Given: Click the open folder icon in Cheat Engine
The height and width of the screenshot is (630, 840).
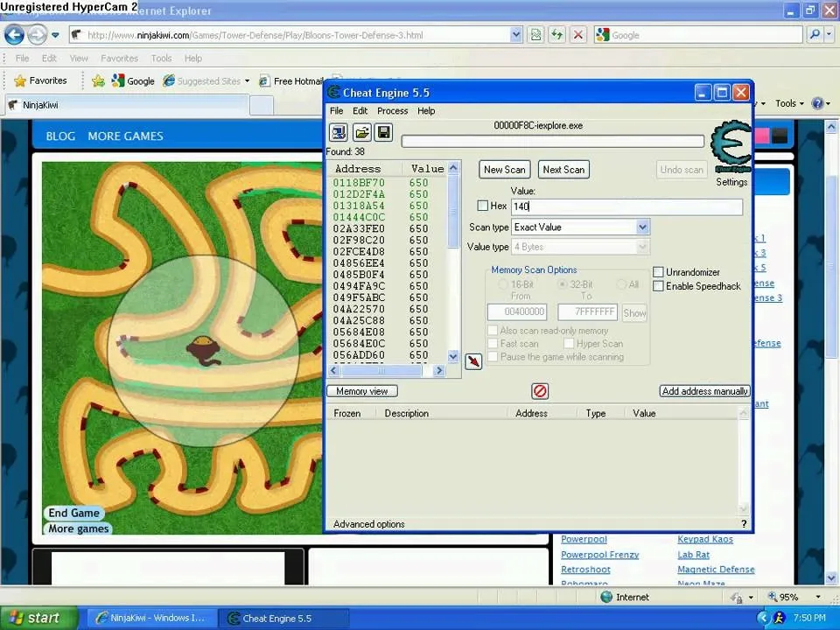Looking at the screenshot, I should pyautogui.click(x=361, y=132).
